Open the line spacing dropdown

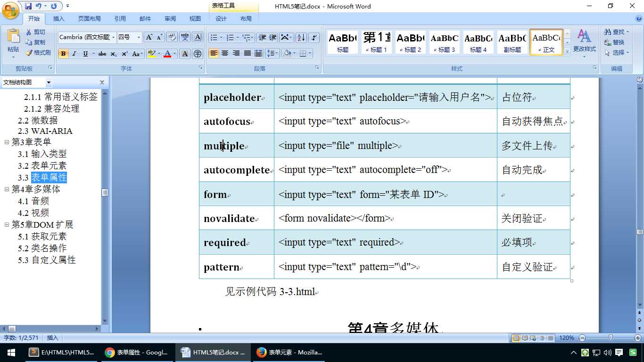tap(272, 53)
